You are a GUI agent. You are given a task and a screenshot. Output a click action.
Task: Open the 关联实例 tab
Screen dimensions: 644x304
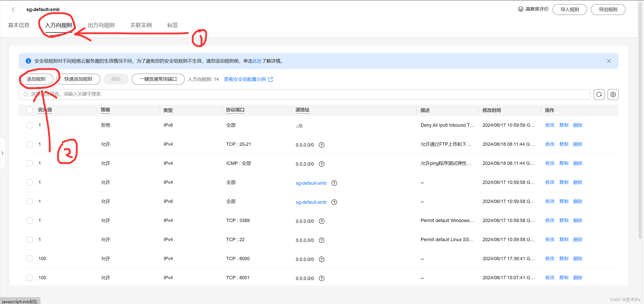pos(141,25)
